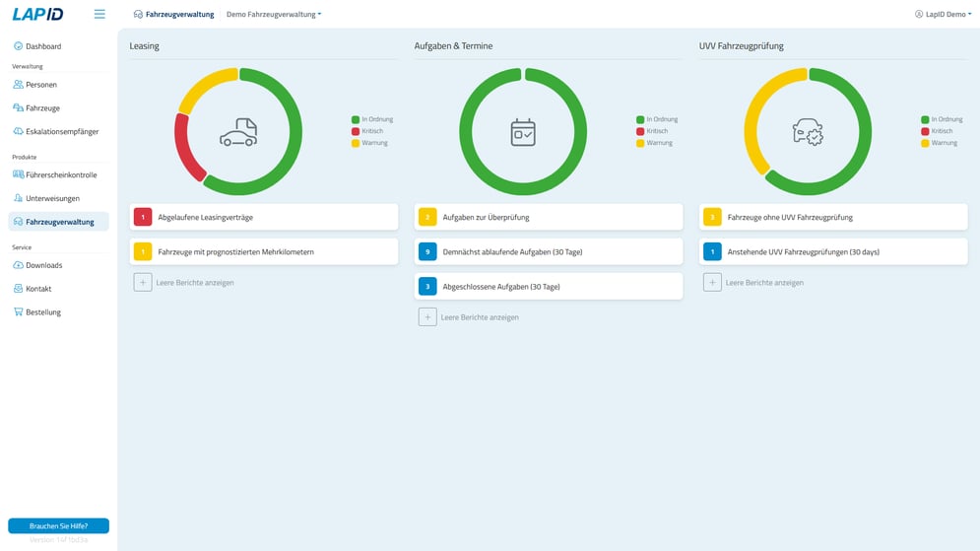This screenshot has height=551, width=980.
Task: Click the red badge on Abgelaufene Leasingverträge
Action: [x=143, y=217]
